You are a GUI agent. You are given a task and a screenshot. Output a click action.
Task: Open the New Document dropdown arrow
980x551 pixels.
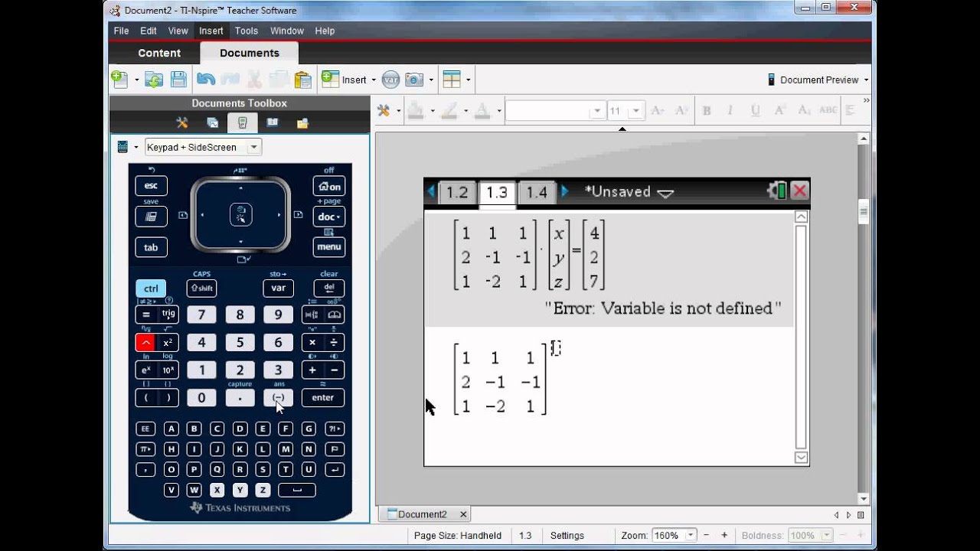click(x=136, y=80)
